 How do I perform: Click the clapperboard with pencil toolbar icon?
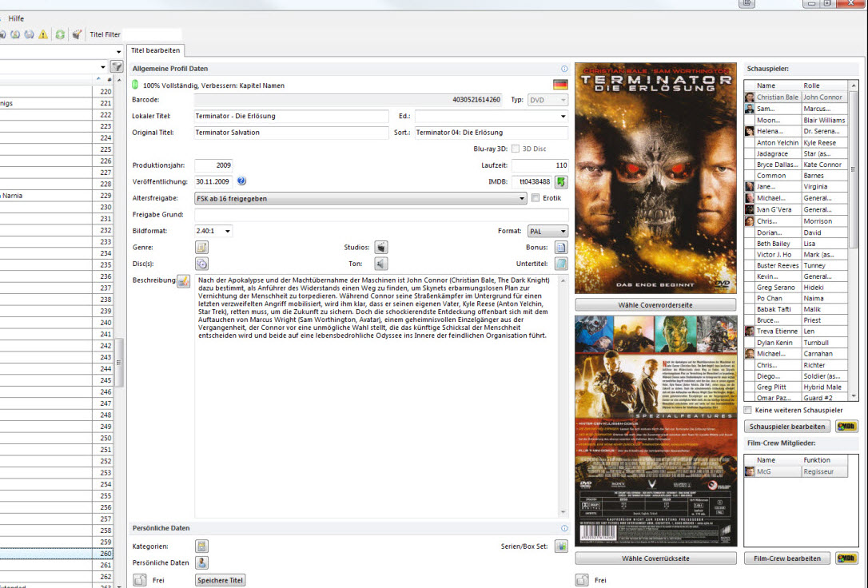coord(77,34)
